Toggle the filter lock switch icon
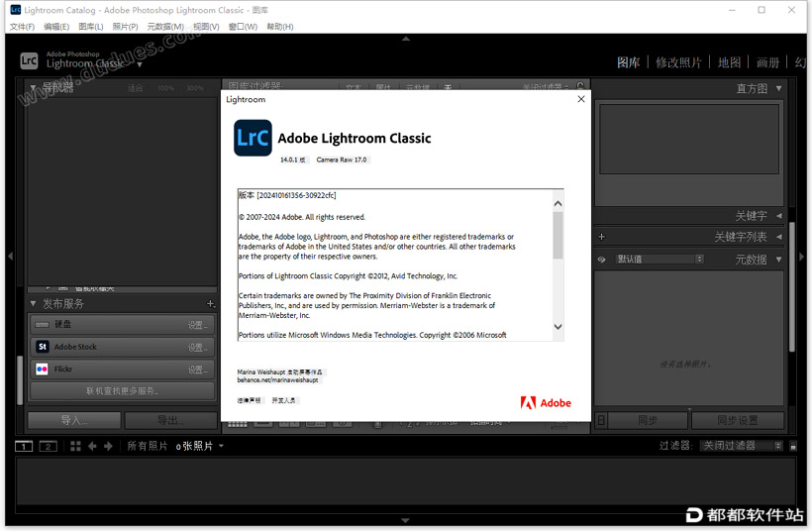The width and height of the screenshot is (812, 531). tap(793, 446)
